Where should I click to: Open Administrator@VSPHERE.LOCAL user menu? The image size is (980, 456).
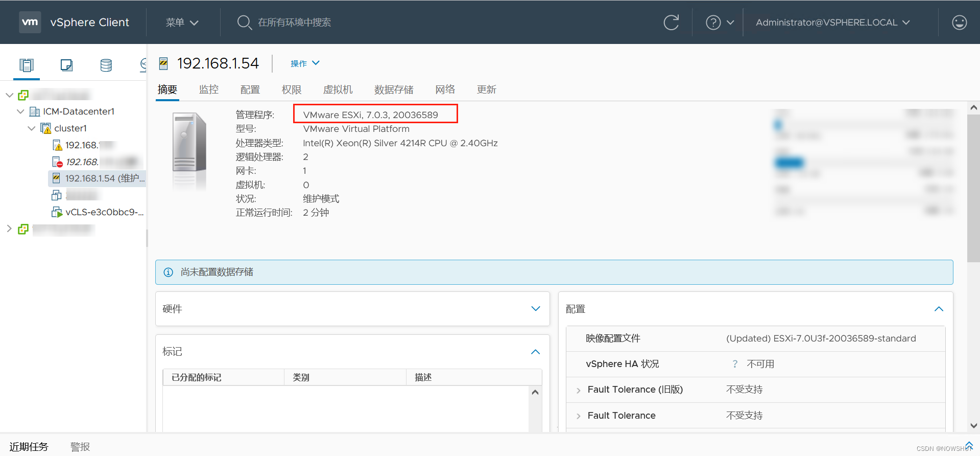832,22
